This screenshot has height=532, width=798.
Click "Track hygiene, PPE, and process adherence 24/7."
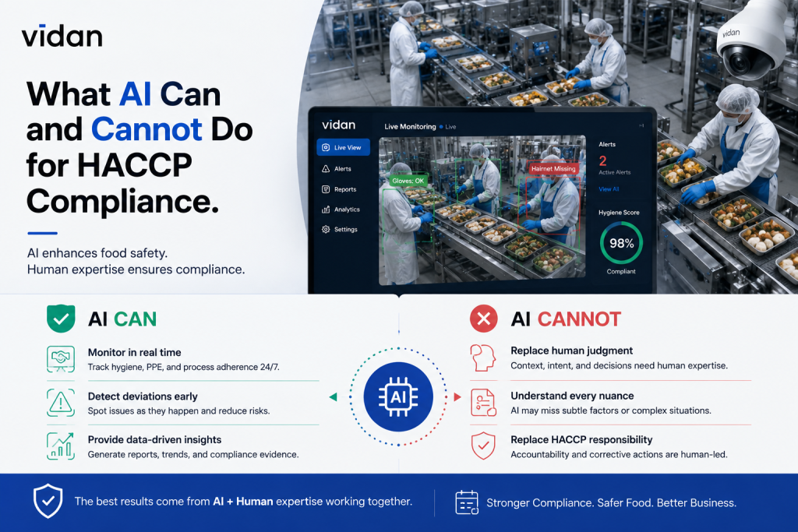184,367
